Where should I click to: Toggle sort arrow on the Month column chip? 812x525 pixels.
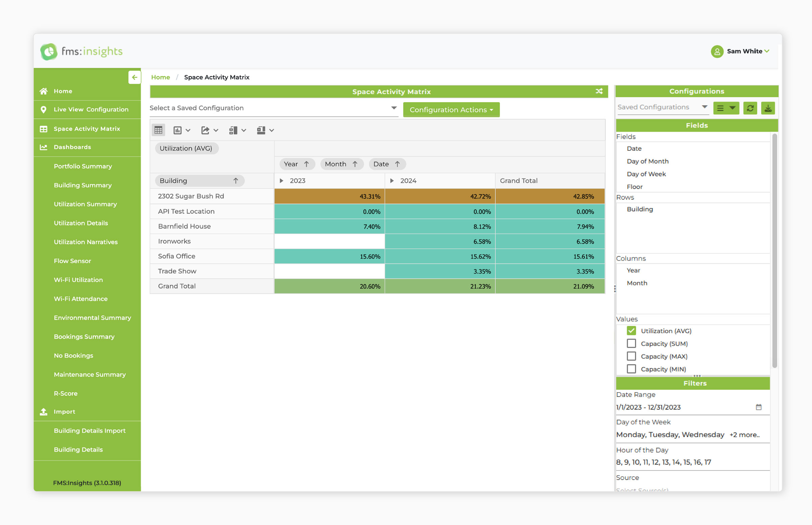[x=355, y=164]
